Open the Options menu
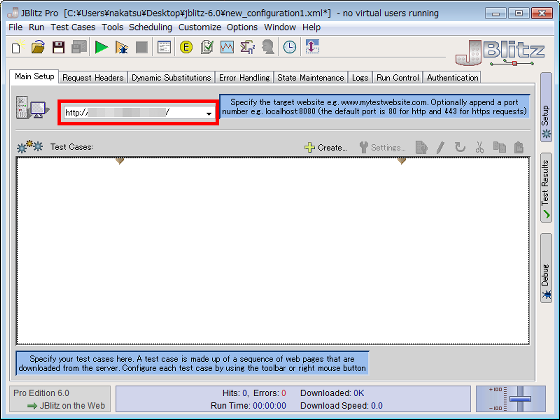 pos(242,27)
